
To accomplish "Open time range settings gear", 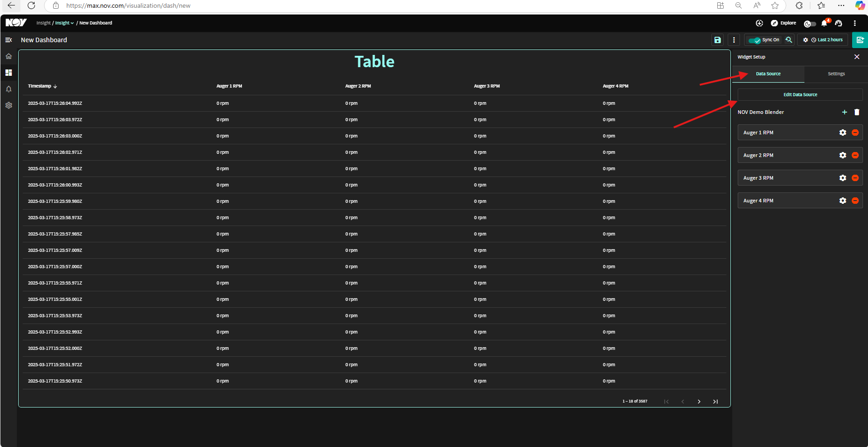I will (x=805, y=40).
